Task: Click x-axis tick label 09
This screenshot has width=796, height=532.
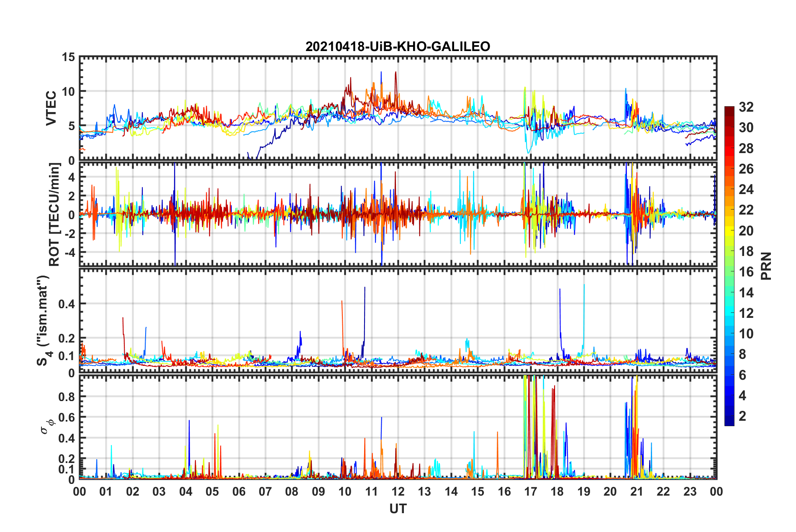Action: [x=318, y=491]
